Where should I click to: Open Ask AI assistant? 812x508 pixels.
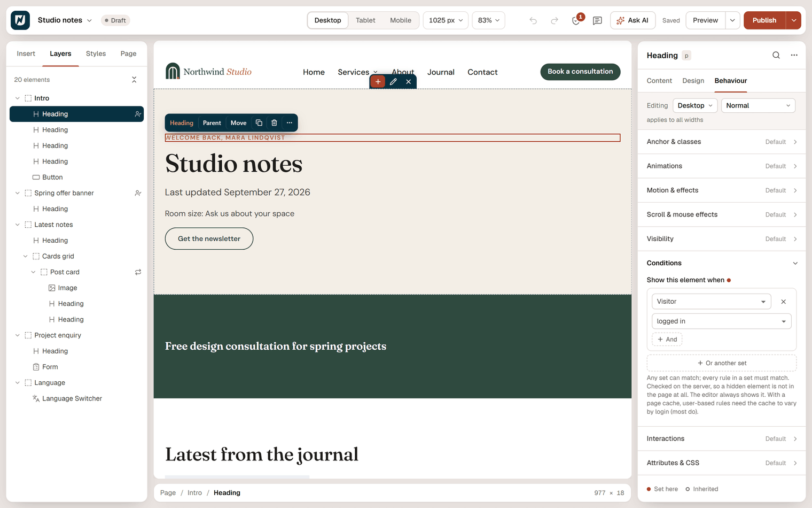(x=633, y=20)
